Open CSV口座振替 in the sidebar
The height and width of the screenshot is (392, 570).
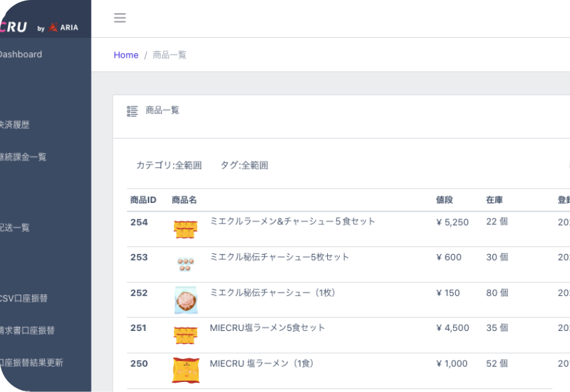[x=24, y=298]
